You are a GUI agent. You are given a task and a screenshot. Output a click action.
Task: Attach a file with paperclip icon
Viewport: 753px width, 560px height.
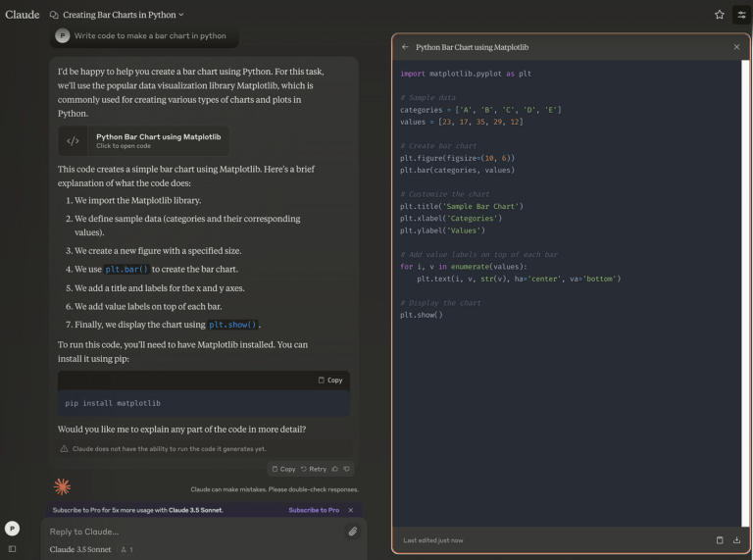click(353, 532)
